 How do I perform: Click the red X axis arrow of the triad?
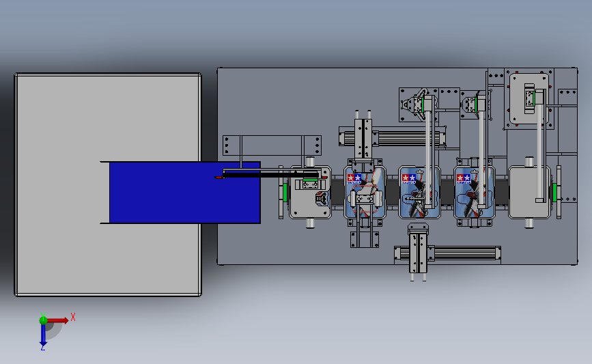tap(58, 320)
